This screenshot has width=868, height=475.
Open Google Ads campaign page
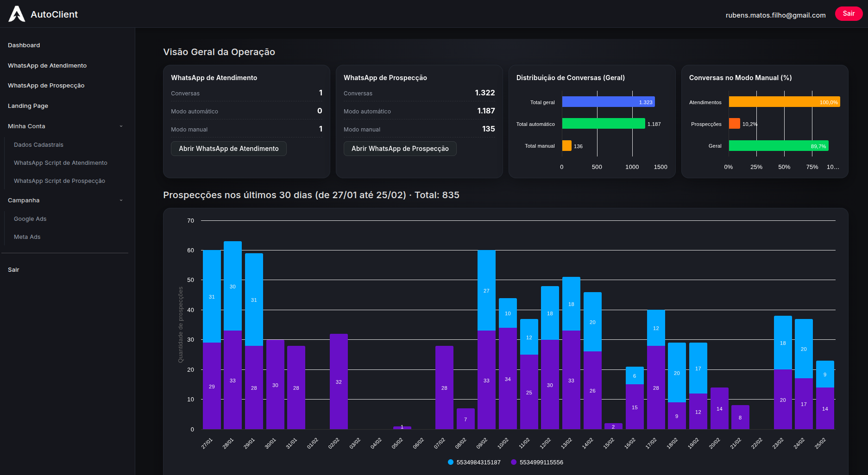pos(30,219)
